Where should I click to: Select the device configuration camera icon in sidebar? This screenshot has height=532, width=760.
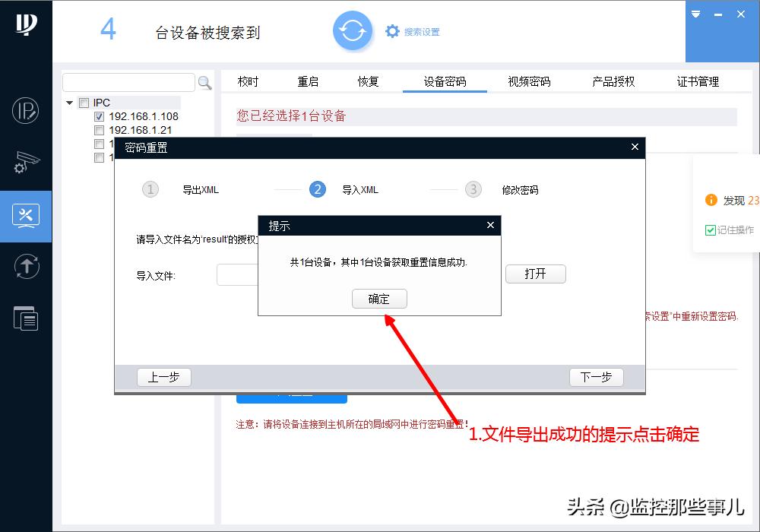(26, 162)
